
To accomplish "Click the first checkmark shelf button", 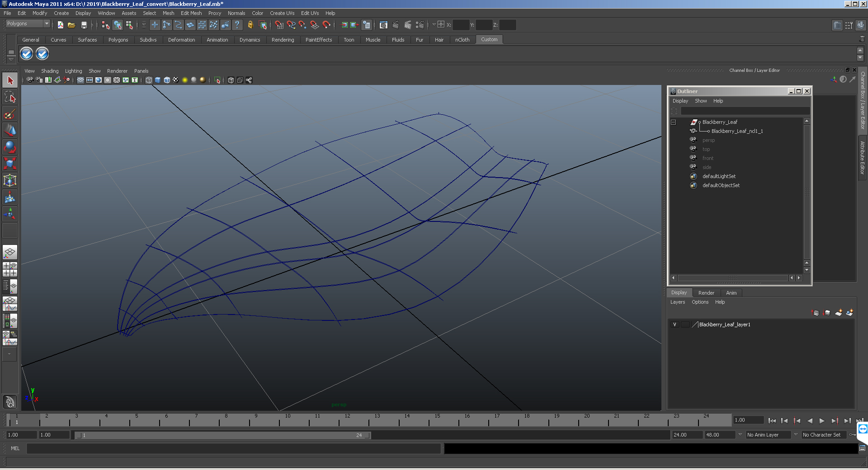I will (27, 54).
